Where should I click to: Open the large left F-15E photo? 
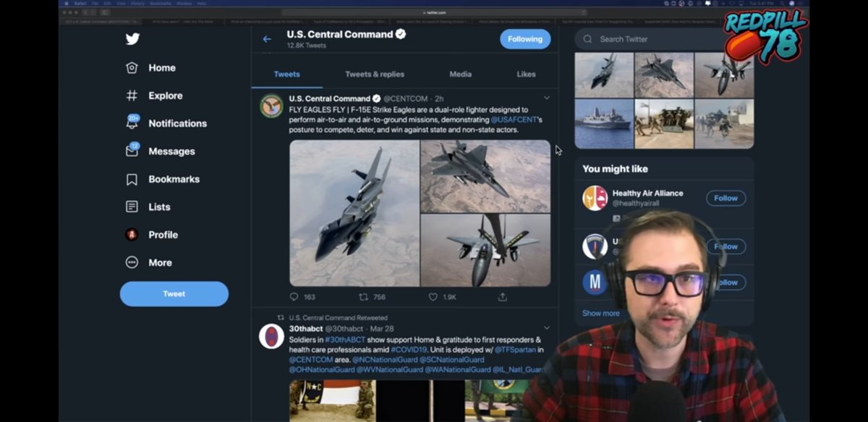click(354, 213)
